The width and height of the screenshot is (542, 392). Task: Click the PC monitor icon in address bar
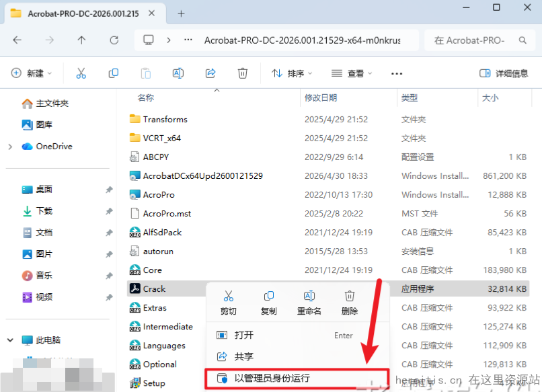click(149, 40)
